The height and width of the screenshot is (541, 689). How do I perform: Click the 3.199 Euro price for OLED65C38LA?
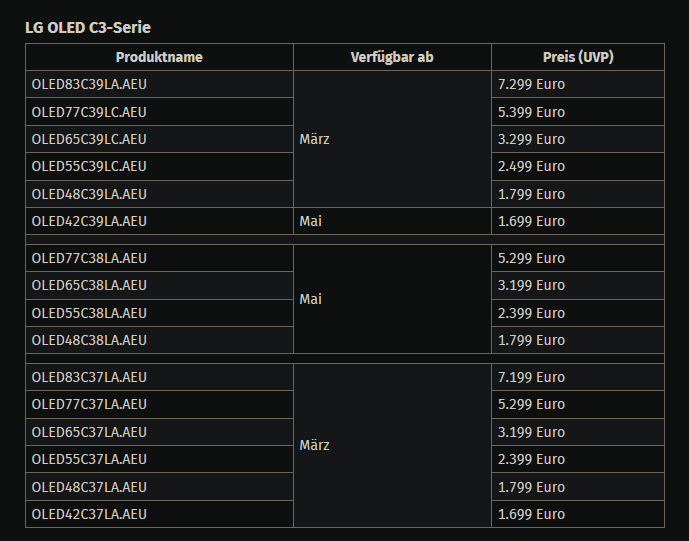tap(578, 286)
